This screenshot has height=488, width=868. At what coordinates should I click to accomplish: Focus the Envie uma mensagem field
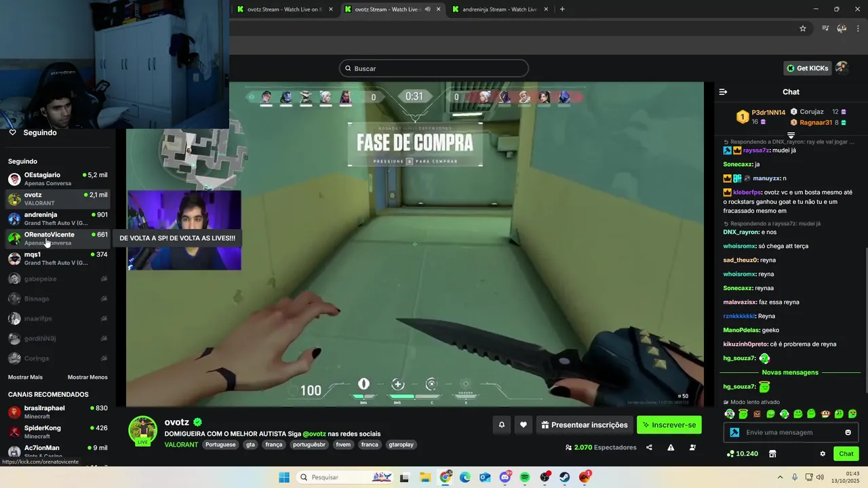[792, 432]
